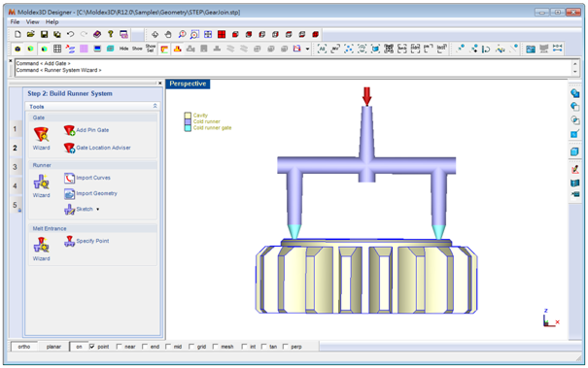Go to wizard step 5
This screenshot has height=368, width=588.
click(x=15, y=205)
